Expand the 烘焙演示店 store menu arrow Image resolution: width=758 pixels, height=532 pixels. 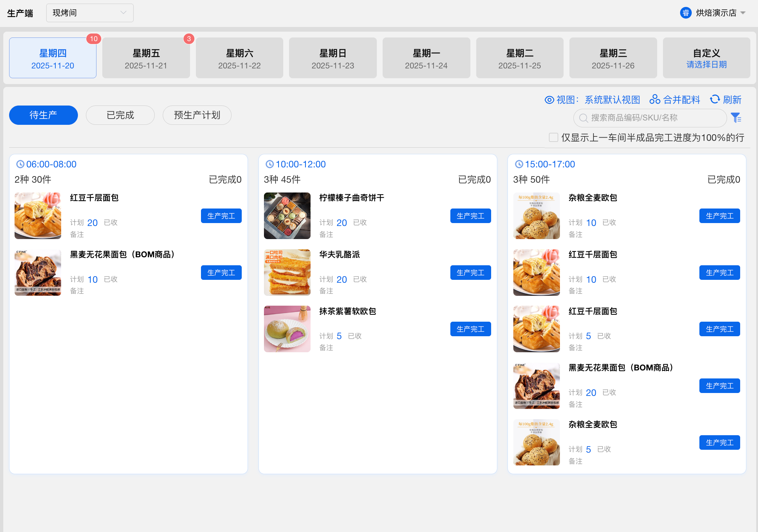pyautogui.click(x=743, y=13)
